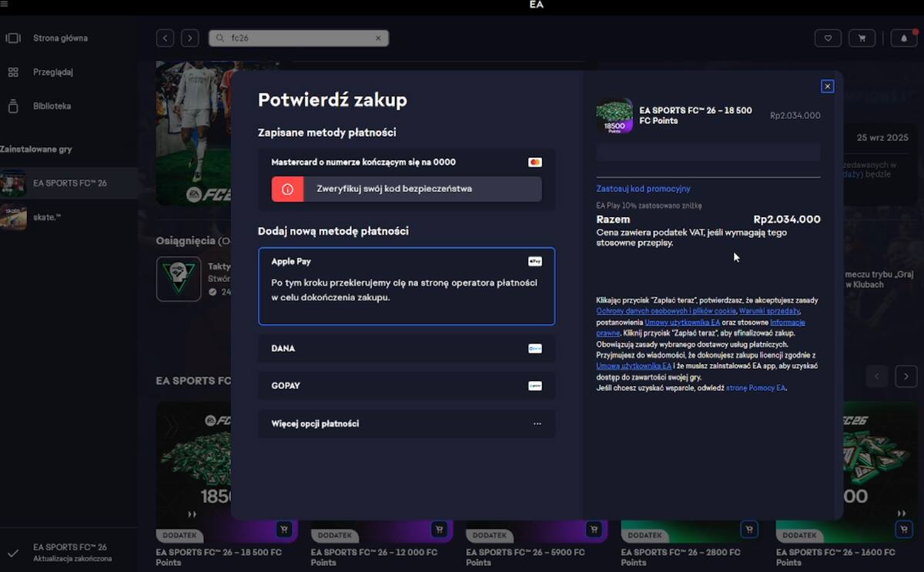Click the Mastercard logo icon

(x=535, y=162)
